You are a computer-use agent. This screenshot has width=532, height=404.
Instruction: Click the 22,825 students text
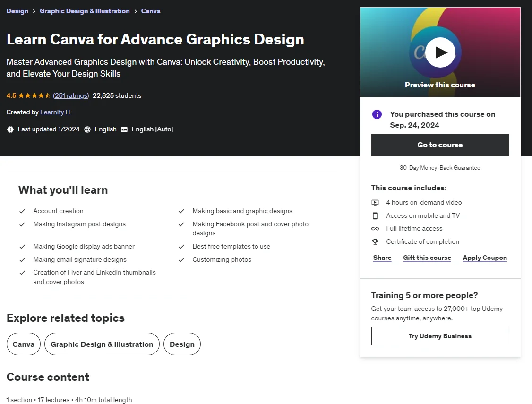(117, 95)
